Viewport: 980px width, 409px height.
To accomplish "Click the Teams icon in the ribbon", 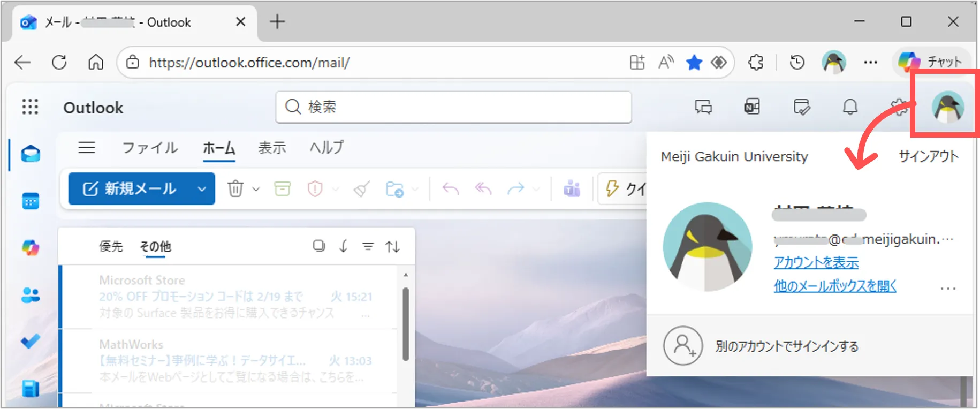I will click(572, 188).
